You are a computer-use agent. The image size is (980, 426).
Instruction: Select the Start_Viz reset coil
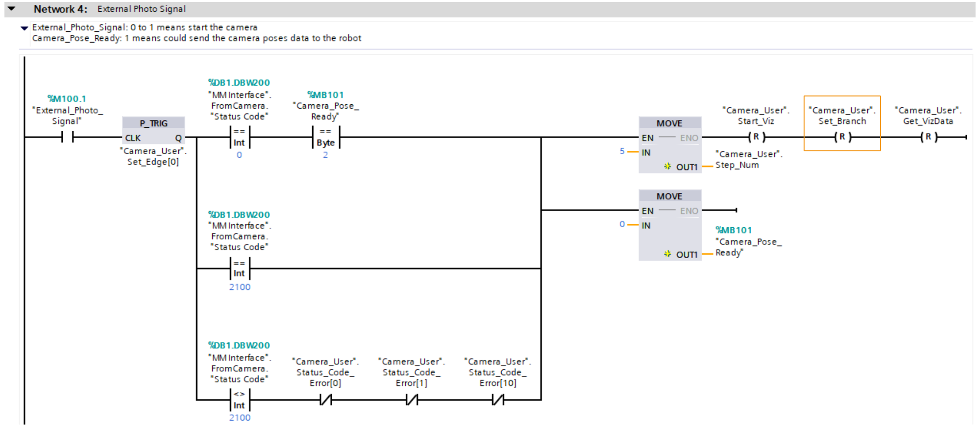[756, 138]
